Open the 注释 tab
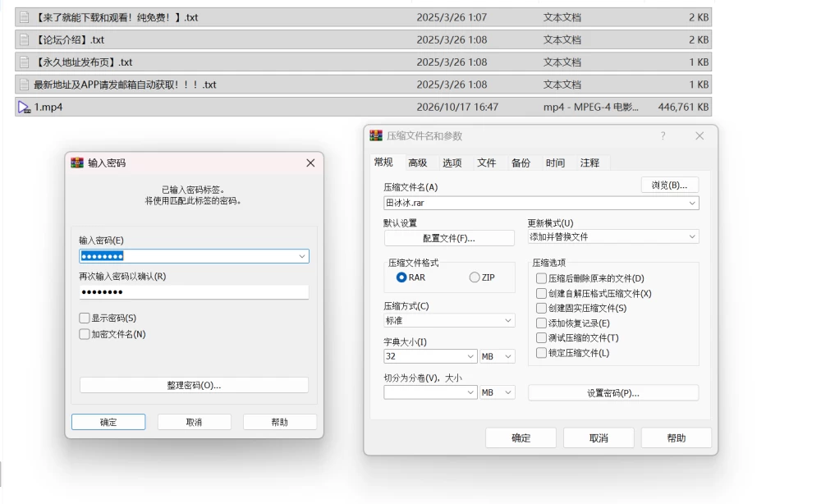This screenshot has width=821, height=504. pos(589,163)
